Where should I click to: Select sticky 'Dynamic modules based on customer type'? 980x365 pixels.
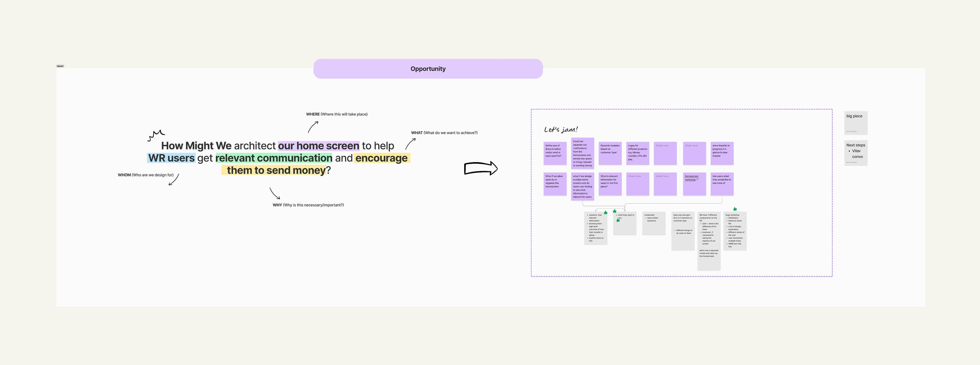coord(610,153)
